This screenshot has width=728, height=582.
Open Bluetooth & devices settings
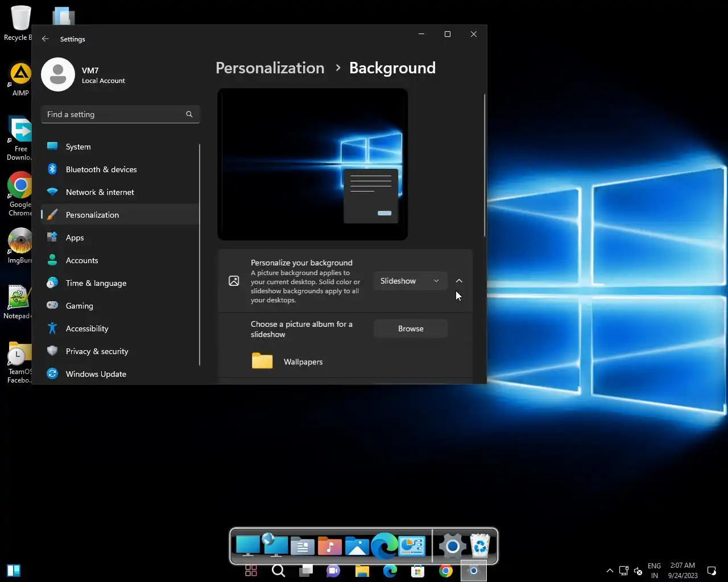(x=120, y=169)
